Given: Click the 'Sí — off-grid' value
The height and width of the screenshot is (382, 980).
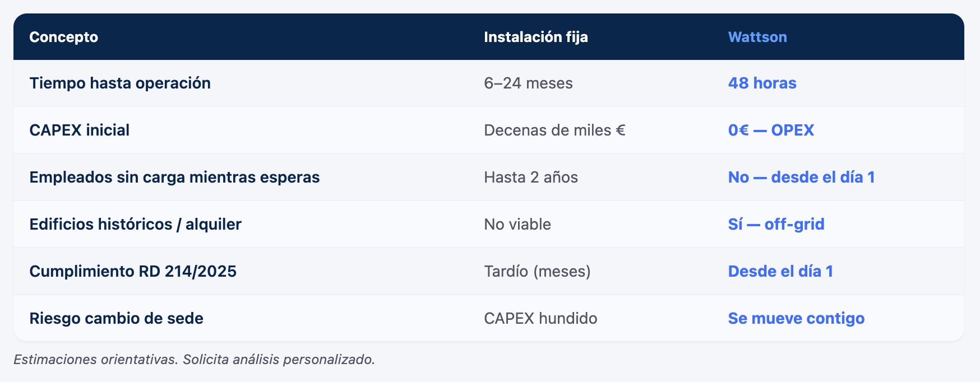Looking at the screenshot, I should [x=776, y=224].
